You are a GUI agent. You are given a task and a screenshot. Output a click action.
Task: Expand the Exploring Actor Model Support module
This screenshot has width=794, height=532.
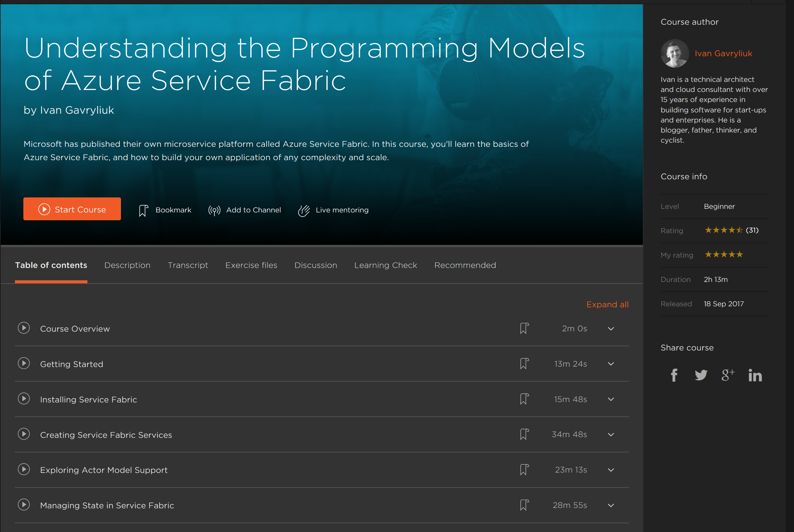(611, 470)
